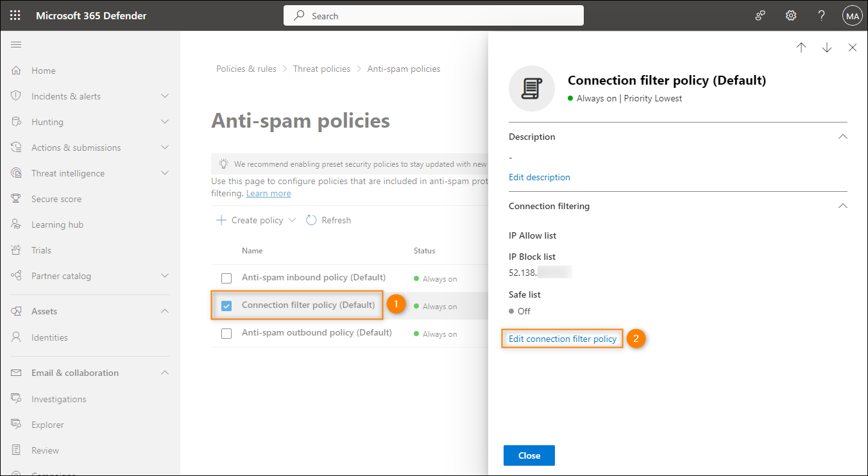
Task: Click the Review clipboard icon
Action: coord(17,450)
